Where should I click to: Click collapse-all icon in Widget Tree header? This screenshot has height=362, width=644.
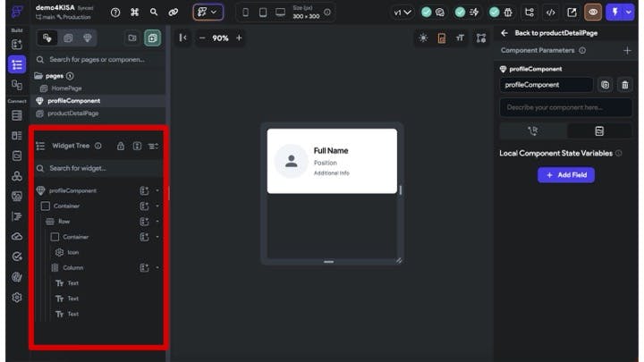coord(153,146)
